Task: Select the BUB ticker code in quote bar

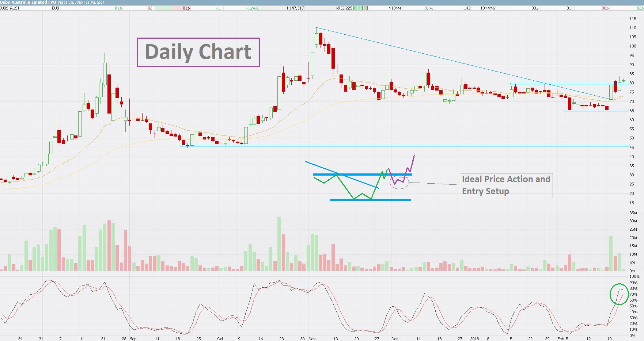Action: point(56,8)
